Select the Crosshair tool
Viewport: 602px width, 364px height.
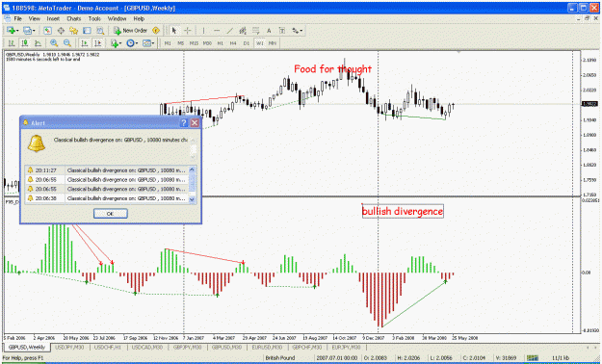(188, 31)
